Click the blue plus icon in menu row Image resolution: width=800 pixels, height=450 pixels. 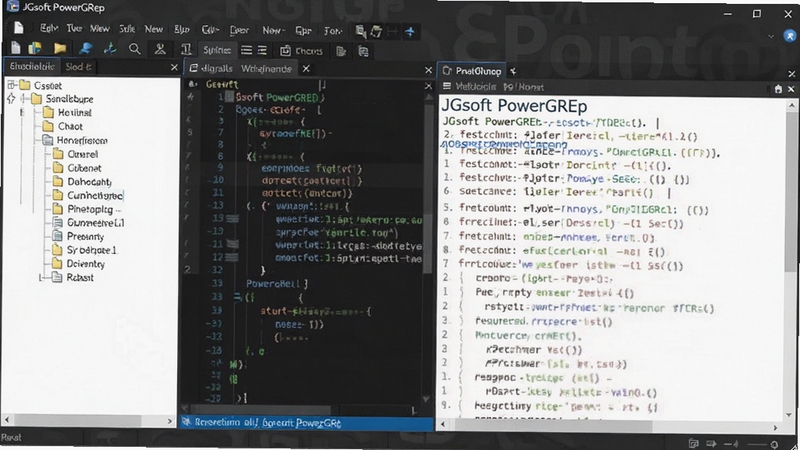click(x=410, y=32)
